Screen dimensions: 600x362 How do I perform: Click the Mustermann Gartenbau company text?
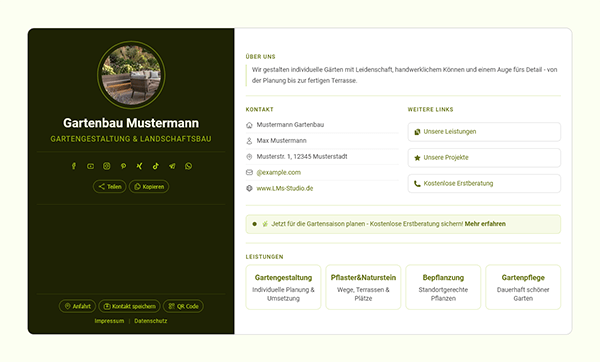pyautogui.click(x=290, y=125)
